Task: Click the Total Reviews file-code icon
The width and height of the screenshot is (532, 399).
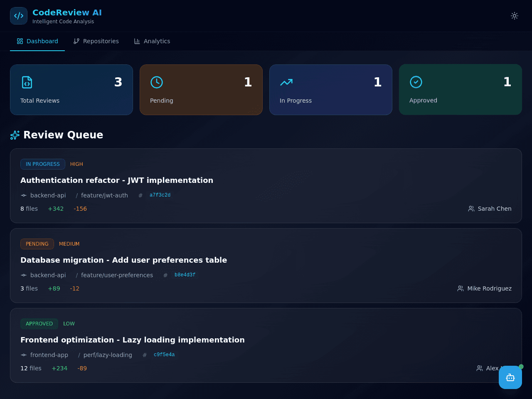Action: tap(27, 82)
